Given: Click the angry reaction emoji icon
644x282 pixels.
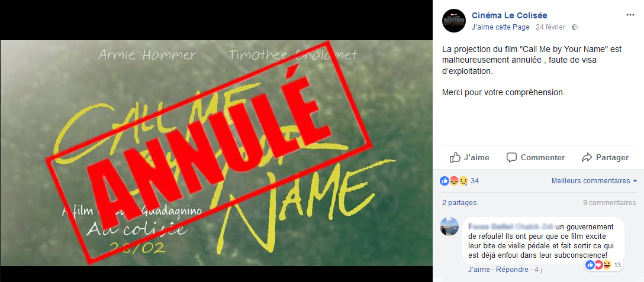Looking at the screenshot, I should (454, 181).
